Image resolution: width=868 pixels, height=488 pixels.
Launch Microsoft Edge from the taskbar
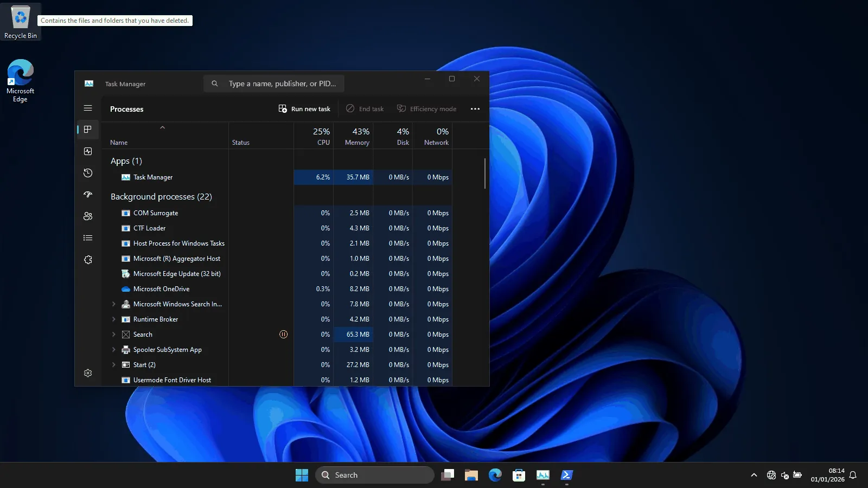pyautogui.click(x=495, y=474)
